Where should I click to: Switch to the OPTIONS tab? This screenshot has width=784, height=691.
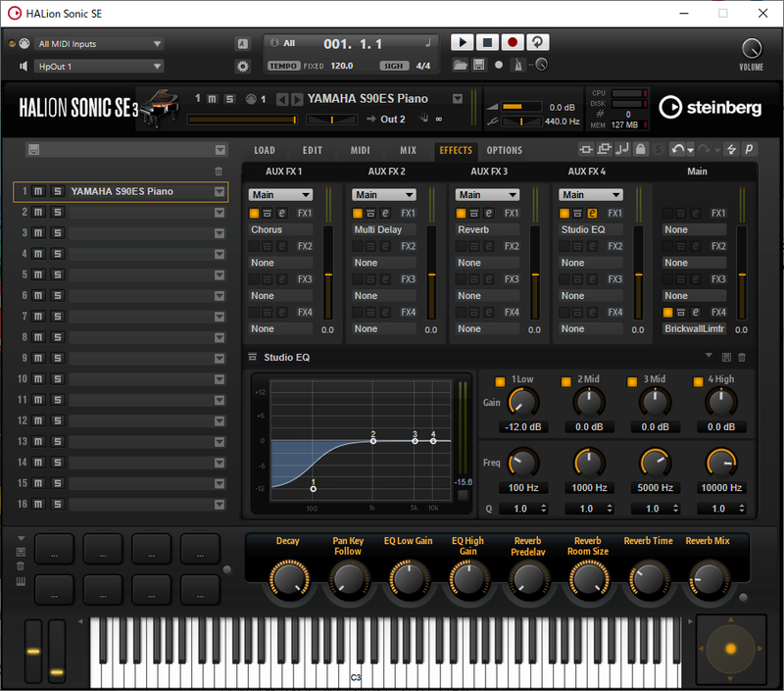(x=504, y=150)
